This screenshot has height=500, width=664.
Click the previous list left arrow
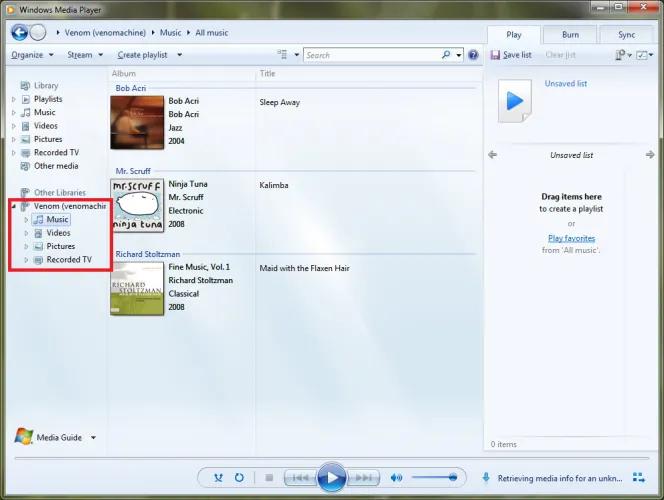(492, 155)
